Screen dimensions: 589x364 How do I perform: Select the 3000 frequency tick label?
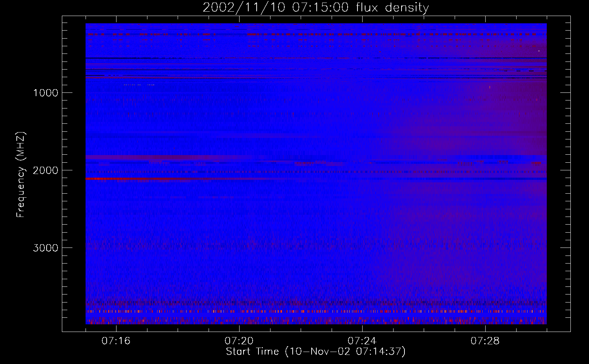pos(46,248)
